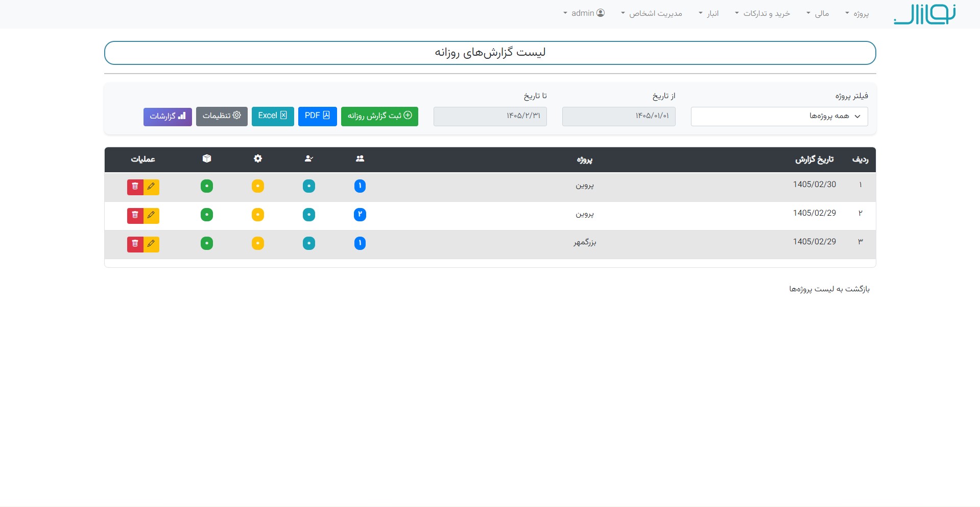Screen dimensions: 980x507
Task: Export list via PDF button
Action: (x=318, y=117)
